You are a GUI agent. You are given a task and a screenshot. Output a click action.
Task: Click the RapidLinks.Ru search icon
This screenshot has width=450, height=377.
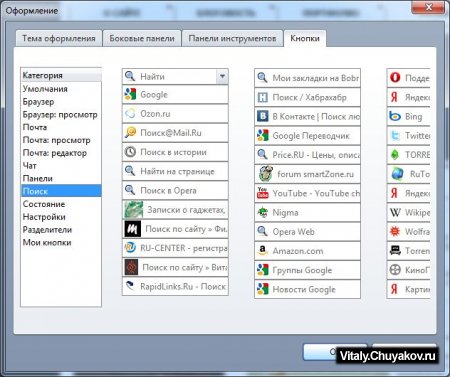tap(130, 286)
